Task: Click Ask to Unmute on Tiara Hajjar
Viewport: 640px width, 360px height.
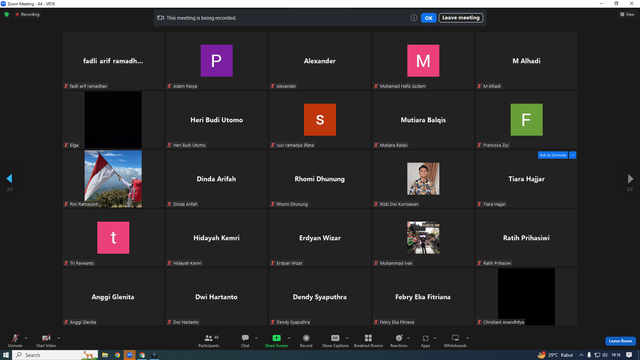Action: pos(553,155)
